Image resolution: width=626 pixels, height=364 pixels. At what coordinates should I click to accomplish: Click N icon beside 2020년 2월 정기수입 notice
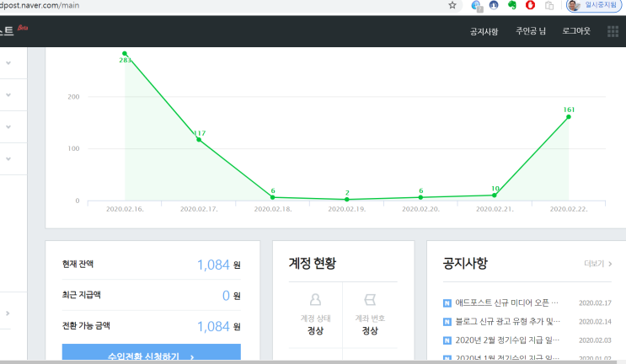click(x=447, y=340)
